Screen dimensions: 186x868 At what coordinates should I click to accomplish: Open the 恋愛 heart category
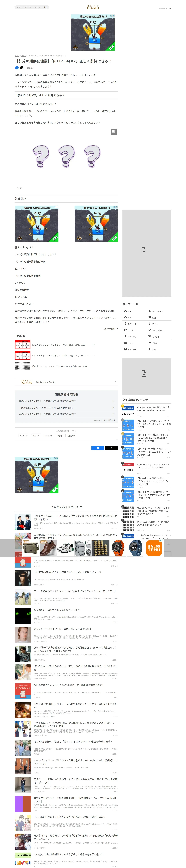tap(159, 317)
